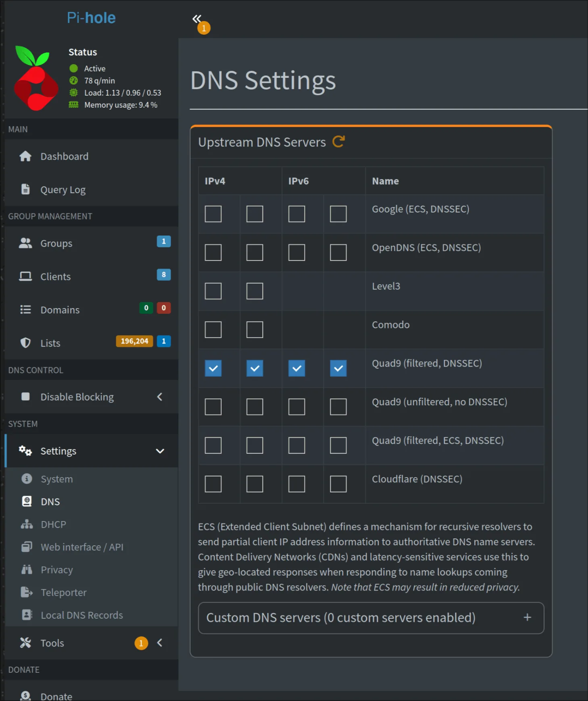
Task: Click the Web interface window icon
Action: point(27,547)
